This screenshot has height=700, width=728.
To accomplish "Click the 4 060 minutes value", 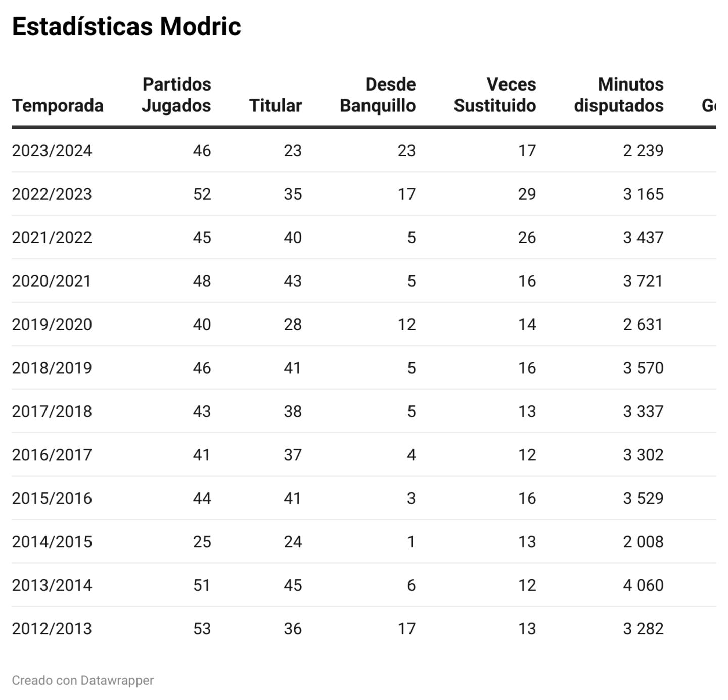I will click(x=643, y=585).
